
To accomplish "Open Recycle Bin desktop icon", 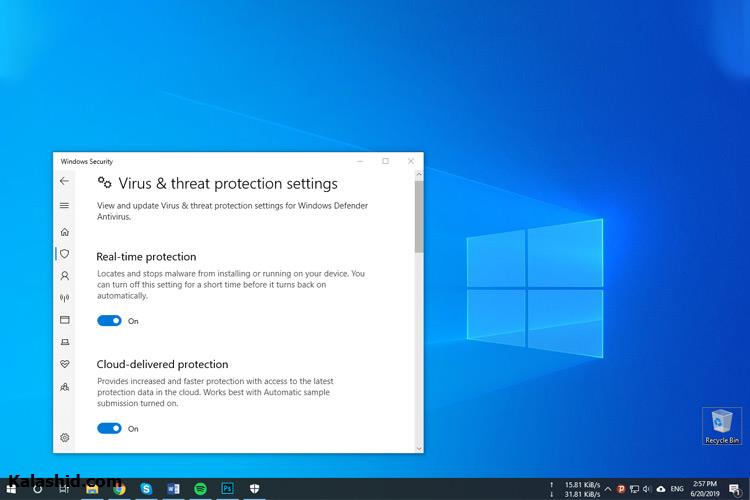I will pyautogui.click(x=722, y=426).
